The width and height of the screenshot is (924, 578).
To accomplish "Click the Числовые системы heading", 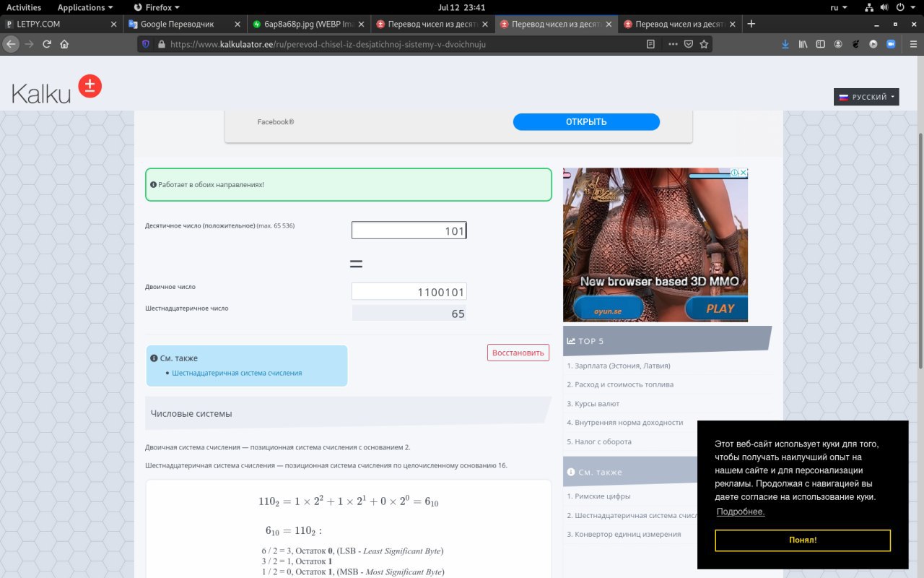I will pyautogui.click(x=191, y=413).
